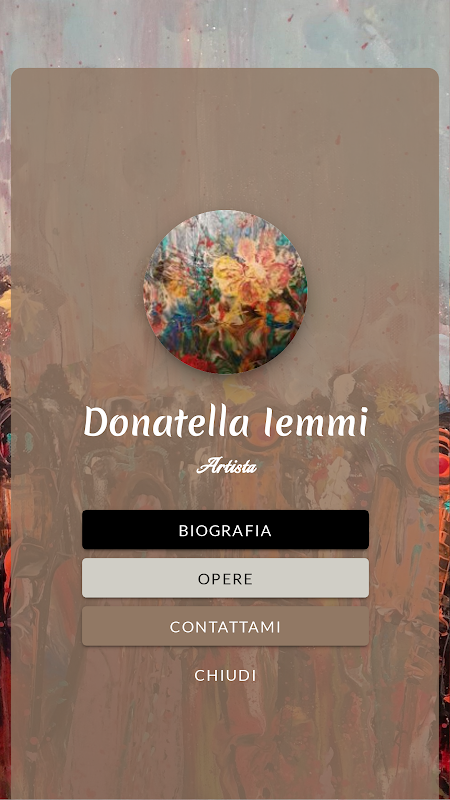Close the menu with CHIUDI
450x800 pixels.
pyautogui.click(x=225, y=675)
